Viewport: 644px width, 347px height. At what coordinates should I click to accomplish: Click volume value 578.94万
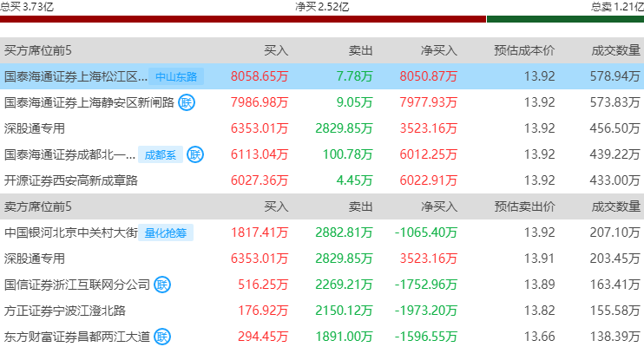(x=614, y=76)
